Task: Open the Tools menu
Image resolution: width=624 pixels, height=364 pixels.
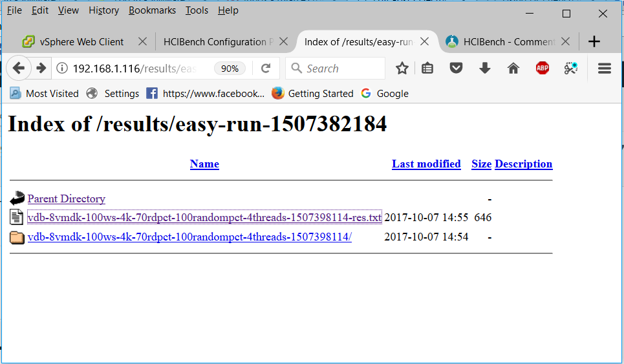Action: tap(197, 10)
